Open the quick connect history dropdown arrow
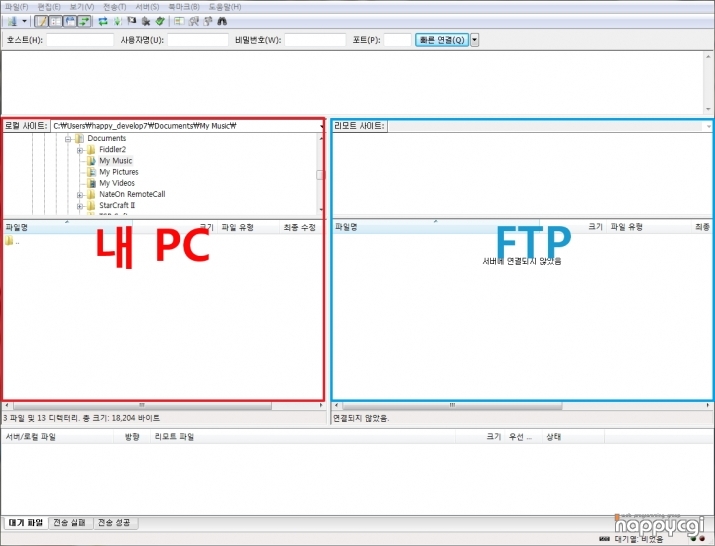 (x=474, y=40)
